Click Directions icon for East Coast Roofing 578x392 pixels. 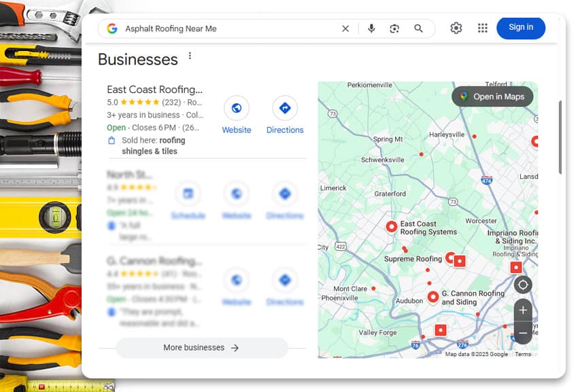285,108
